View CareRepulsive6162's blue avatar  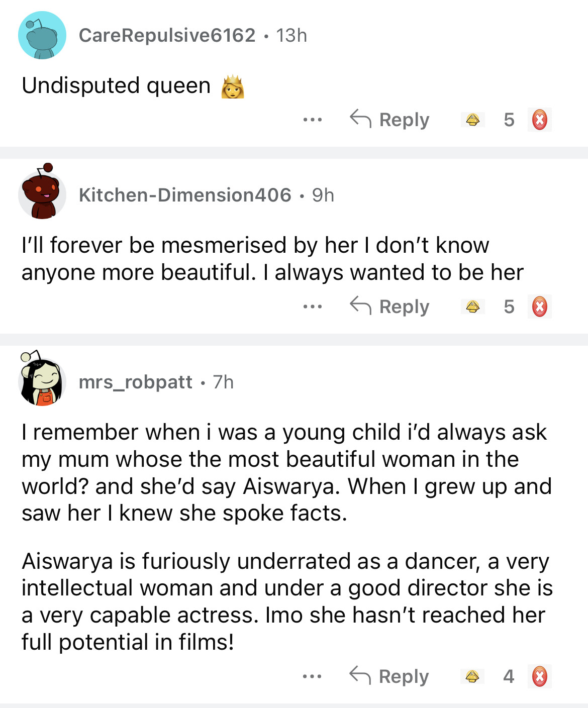point(42,35)
